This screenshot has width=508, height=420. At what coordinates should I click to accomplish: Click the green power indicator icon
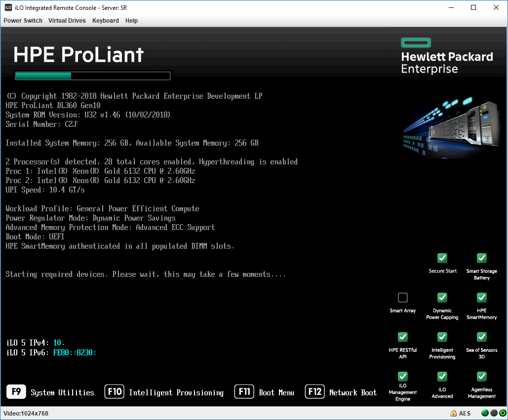[x=503, y=413]
